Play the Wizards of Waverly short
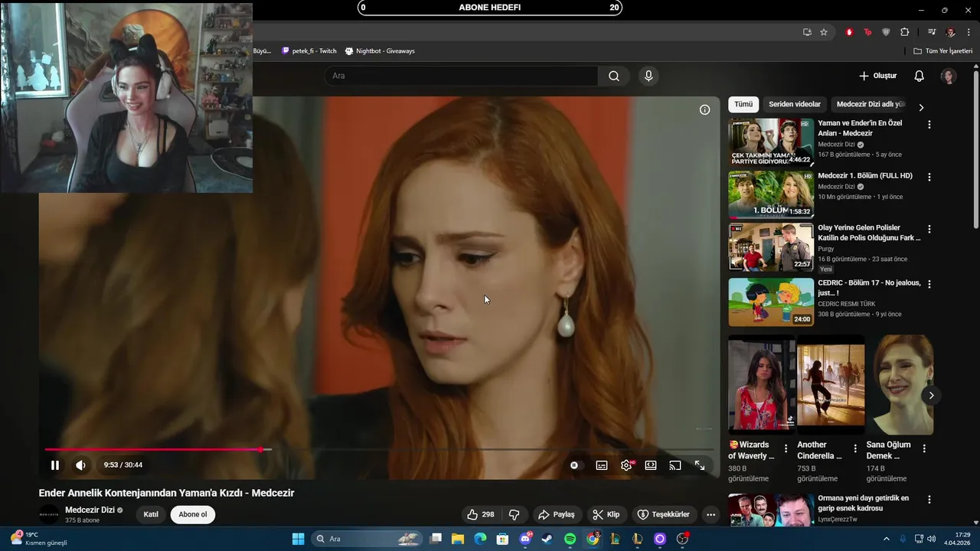The height and width of the screenshot is (551, 980). (x=762, y=385)
